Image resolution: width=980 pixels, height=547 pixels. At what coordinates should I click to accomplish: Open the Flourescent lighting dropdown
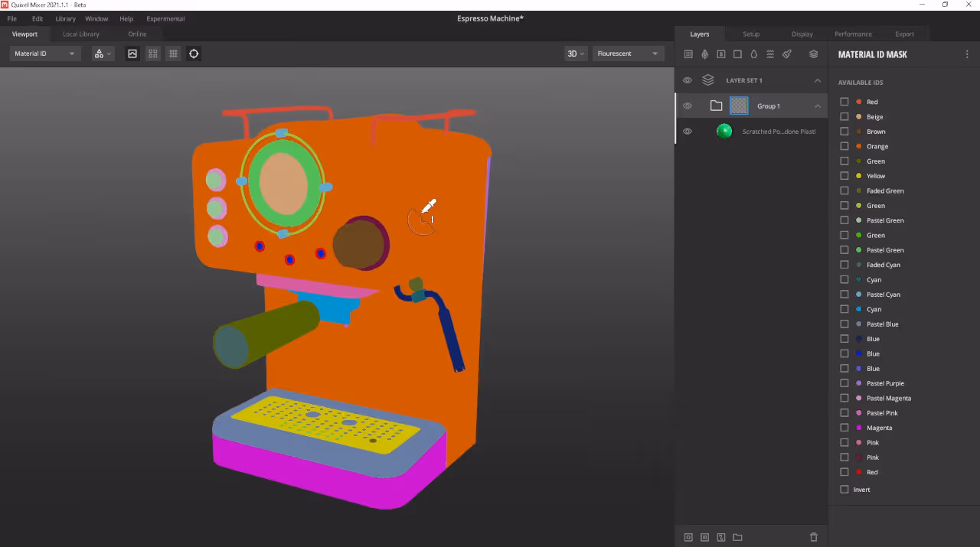(x=627, y=54)
